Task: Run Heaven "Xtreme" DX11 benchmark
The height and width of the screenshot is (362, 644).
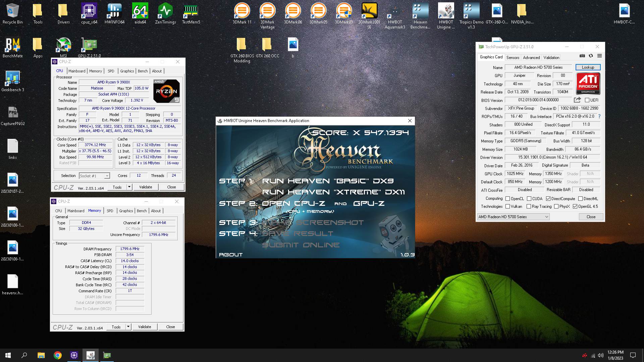Action: [333, 192]
